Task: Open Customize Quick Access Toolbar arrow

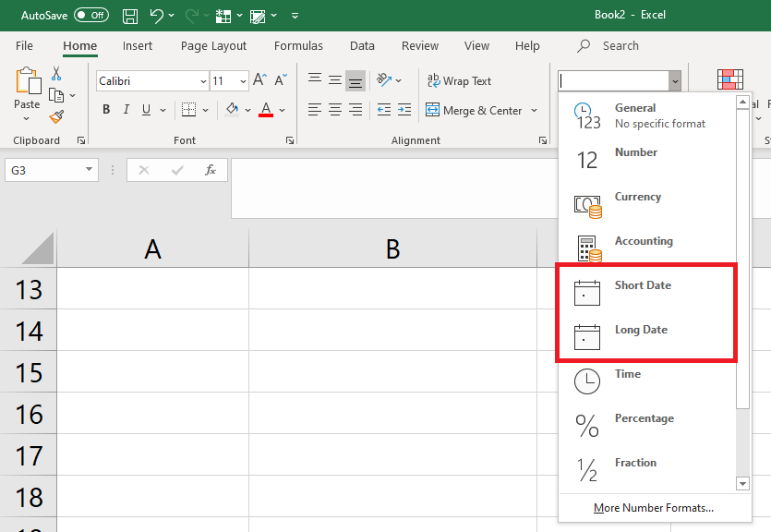Action: coord(295,16)
